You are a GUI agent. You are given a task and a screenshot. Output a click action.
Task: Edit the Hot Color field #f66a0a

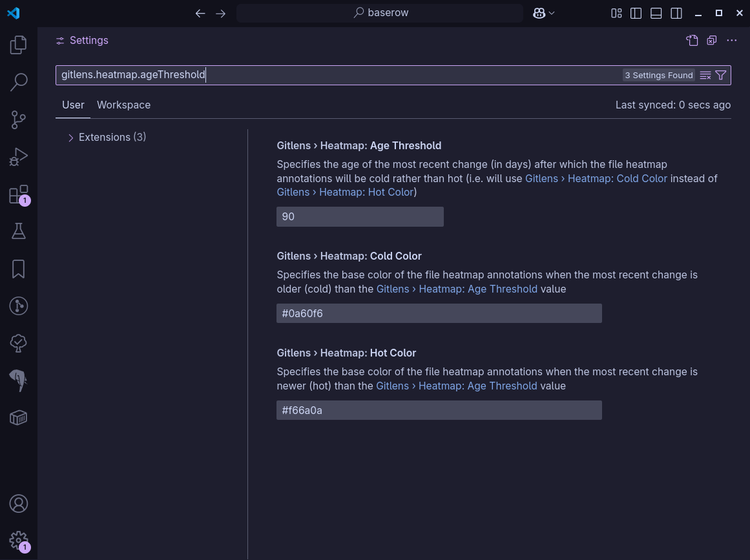439,410
